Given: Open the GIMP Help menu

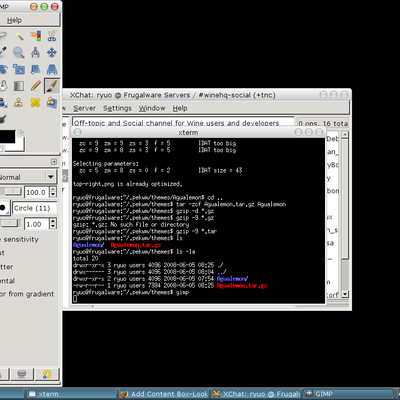Looking at the screenshot, I should click(x=14, y=20).
